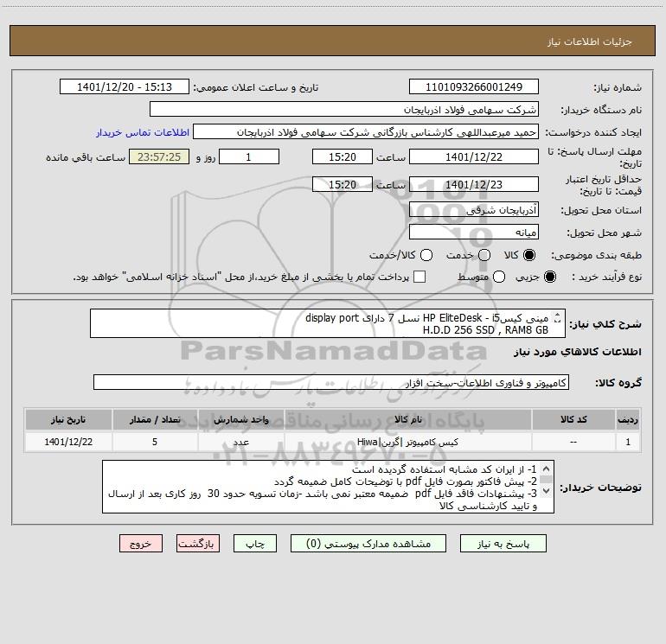The width and height of the screenshot is (666, 644).
Task: Click the item name cell کیس کامپیوتر گرین Hiwa
Action: point(407,442)
